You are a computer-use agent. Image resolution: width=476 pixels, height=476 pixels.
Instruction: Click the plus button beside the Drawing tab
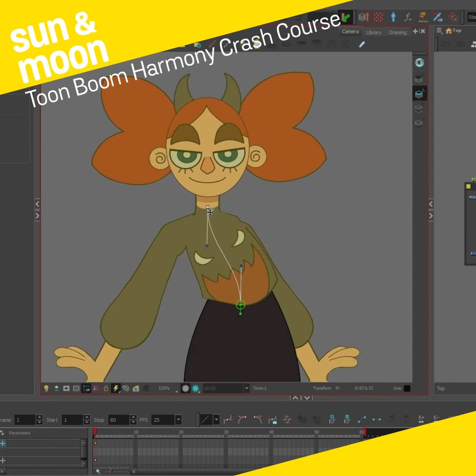(x=415, y=31)
